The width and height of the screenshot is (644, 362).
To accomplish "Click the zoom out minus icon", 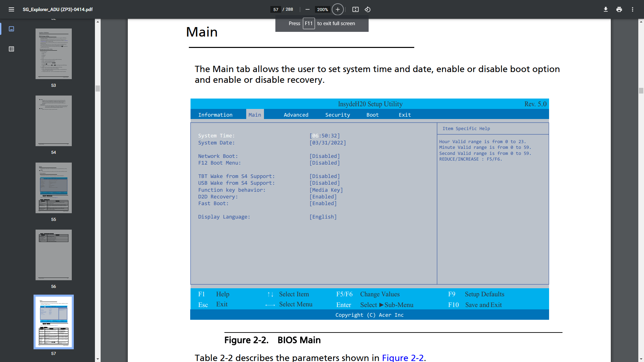I will coord(307,9).
